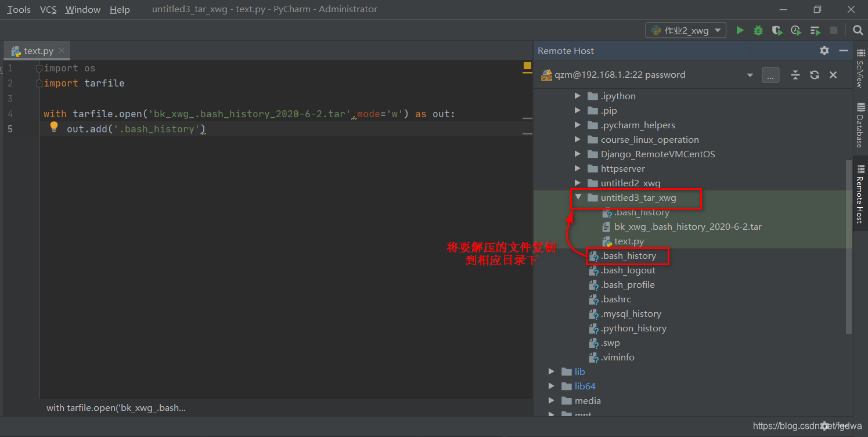Open the Window menu
Screen dimensions: 868x437
click(x=82, y=9)
